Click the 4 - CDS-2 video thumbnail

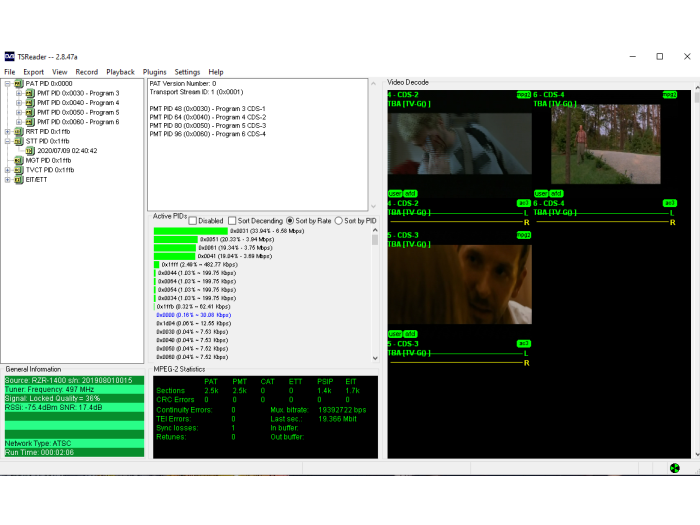(460, 143)
